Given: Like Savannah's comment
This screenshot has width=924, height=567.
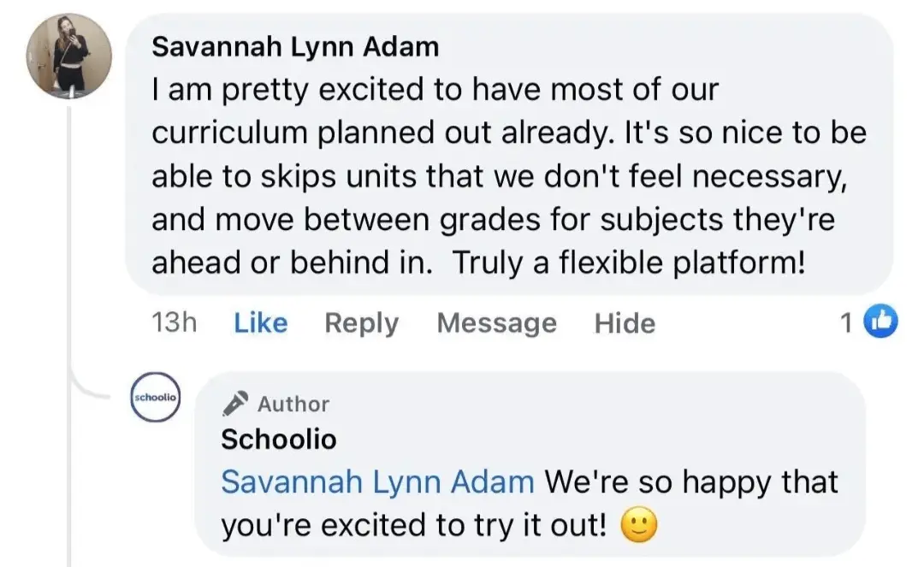Looking at the screenshot, I should 260,323.
